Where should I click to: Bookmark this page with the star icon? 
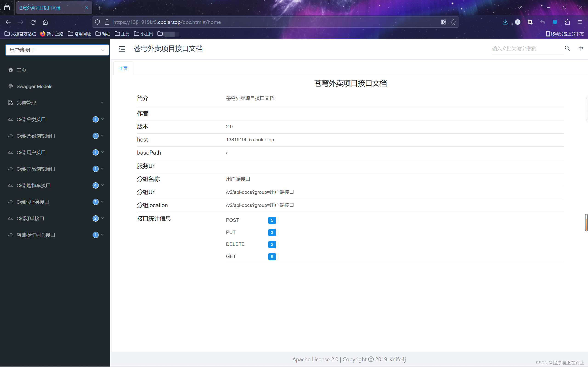click(x=453, y=22)
